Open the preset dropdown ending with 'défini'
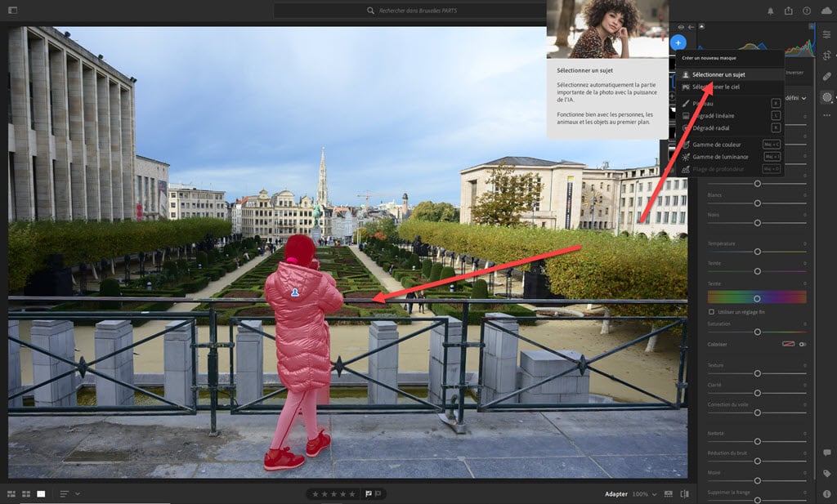This screenshot has width=837, height=504. coord(796,98)
